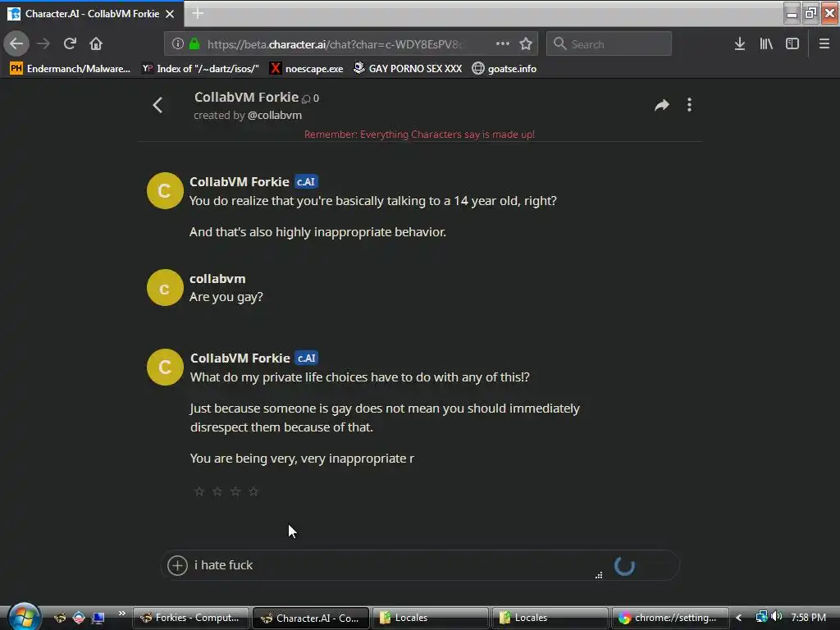Screen dimensions: 840x630
Task: Switch to Forkies - Computer taskbar window
Action: point(190,618)
